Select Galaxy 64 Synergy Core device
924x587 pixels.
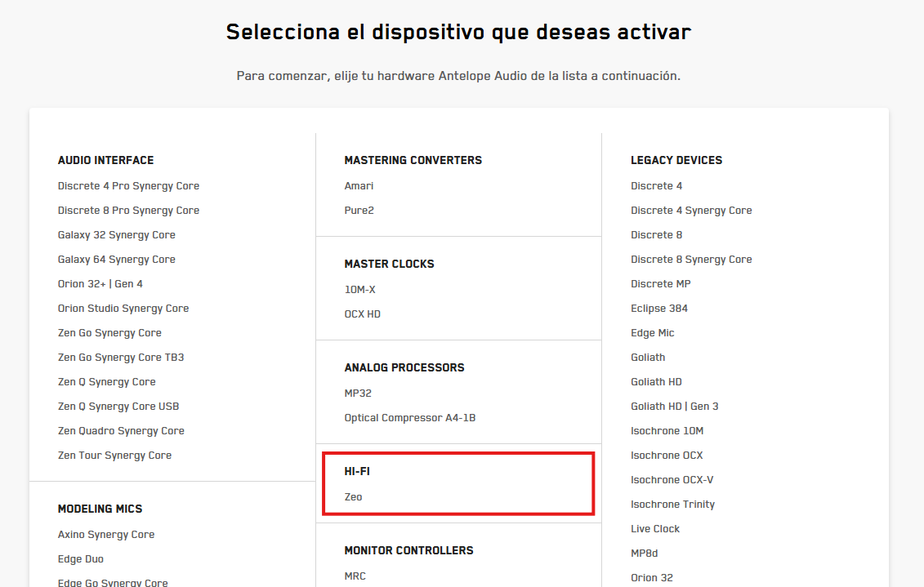coord(117,260)
